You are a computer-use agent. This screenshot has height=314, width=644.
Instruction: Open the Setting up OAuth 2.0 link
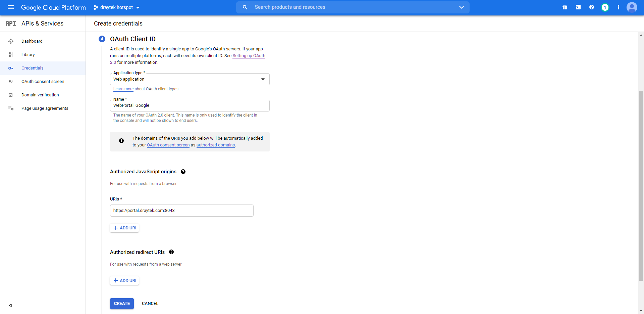coord(249,56)
